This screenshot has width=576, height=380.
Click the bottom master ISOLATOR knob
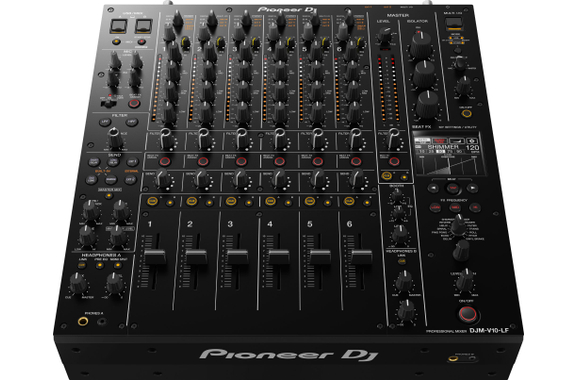pyautogui.click(x=427, y=105)
